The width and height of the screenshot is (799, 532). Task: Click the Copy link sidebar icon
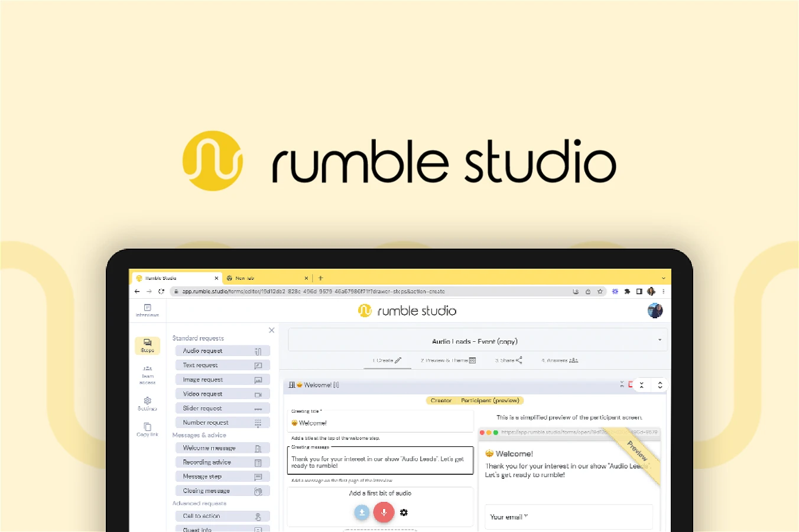coord(147,429)
